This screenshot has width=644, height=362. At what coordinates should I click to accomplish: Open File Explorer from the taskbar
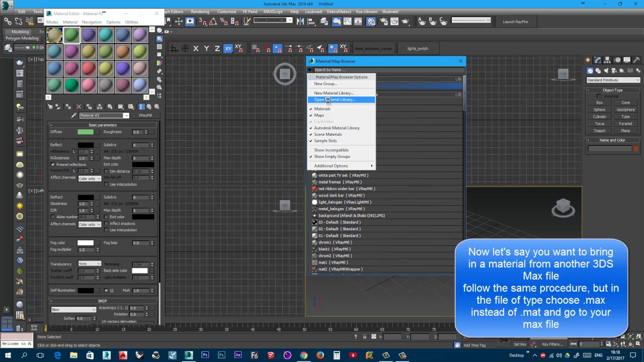[74, 355]
